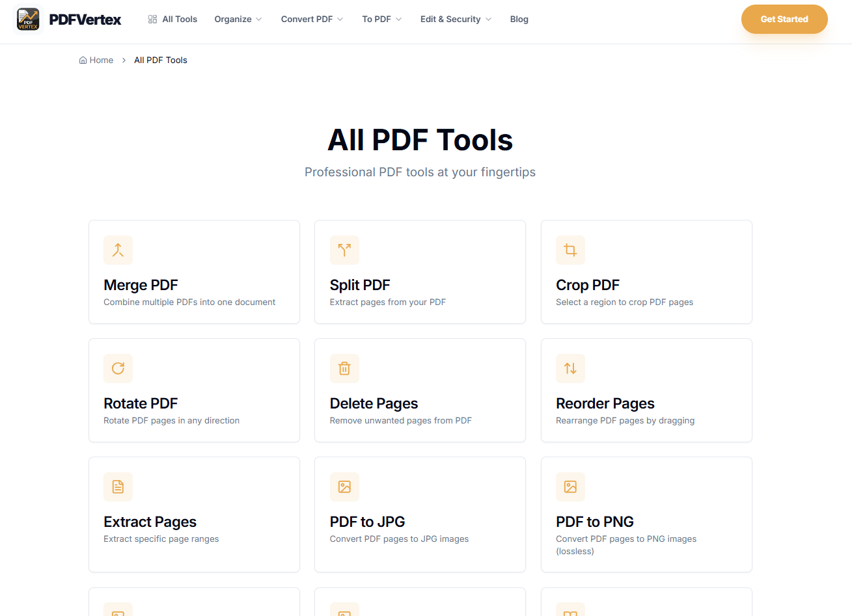Select the Extract Pages document icon

[118, 487]
